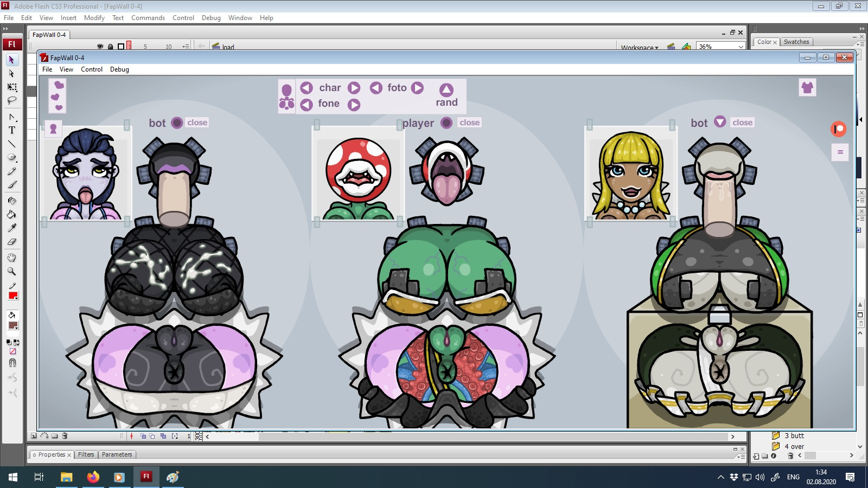Open the red stroke color picker
The image size is (868, 488).
(x=14, y=296)
